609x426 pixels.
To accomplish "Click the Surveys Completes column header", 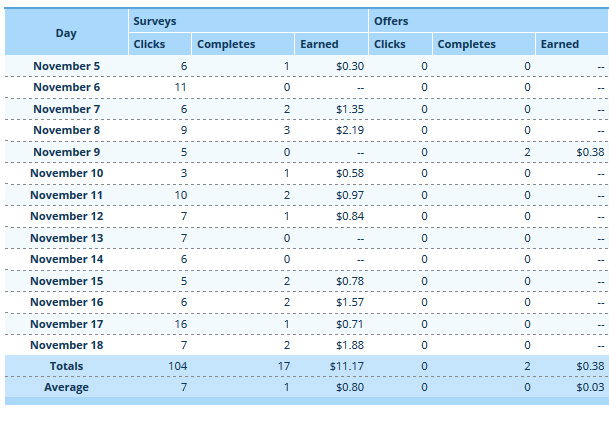I will pos(226,44).
